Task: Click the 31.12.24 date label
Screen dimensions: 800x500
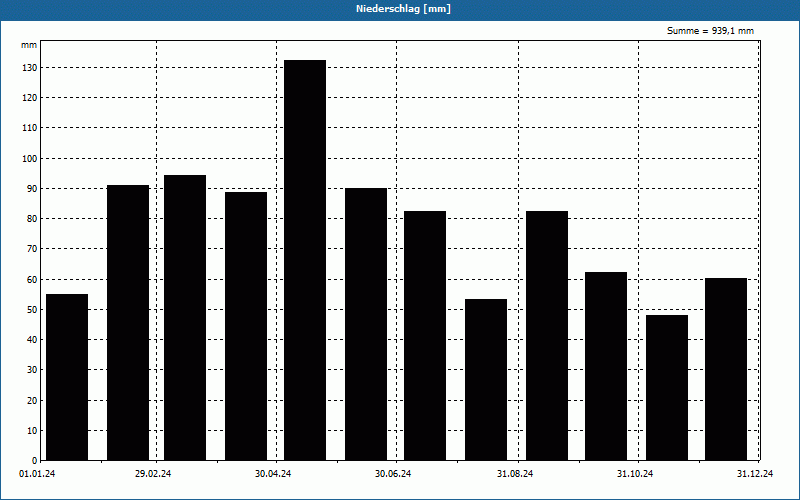Action: tap(755, 474)
